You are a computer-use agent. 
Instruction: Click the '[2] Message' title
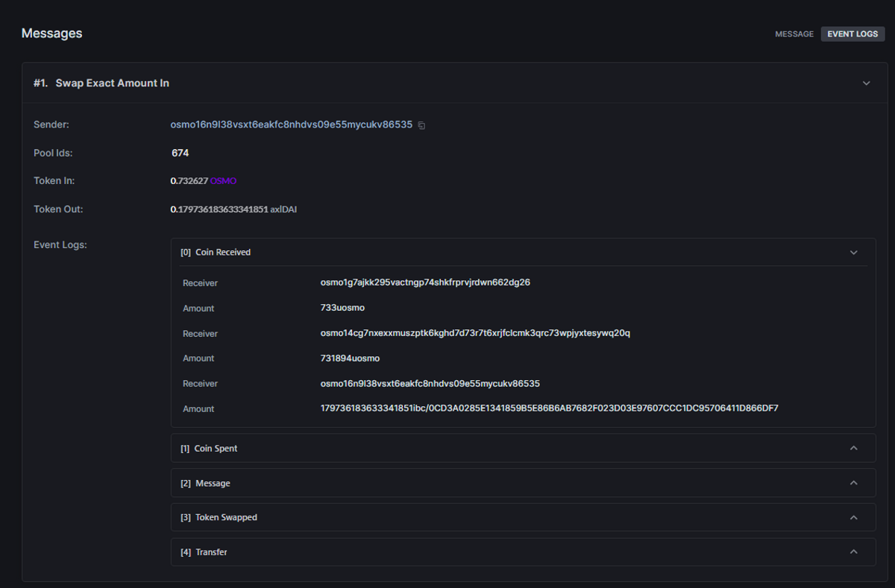[205, 483]
